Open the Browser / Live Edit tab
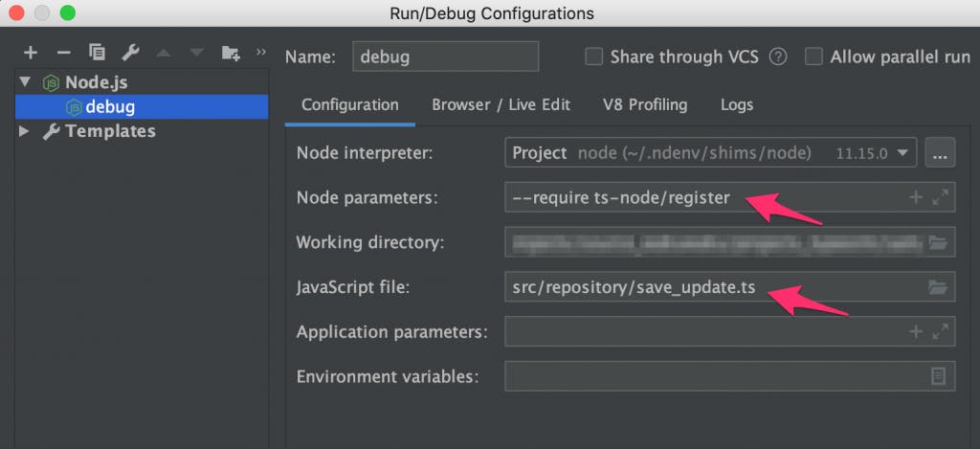Viewport: 980px width, 449px height. (501, 105)
